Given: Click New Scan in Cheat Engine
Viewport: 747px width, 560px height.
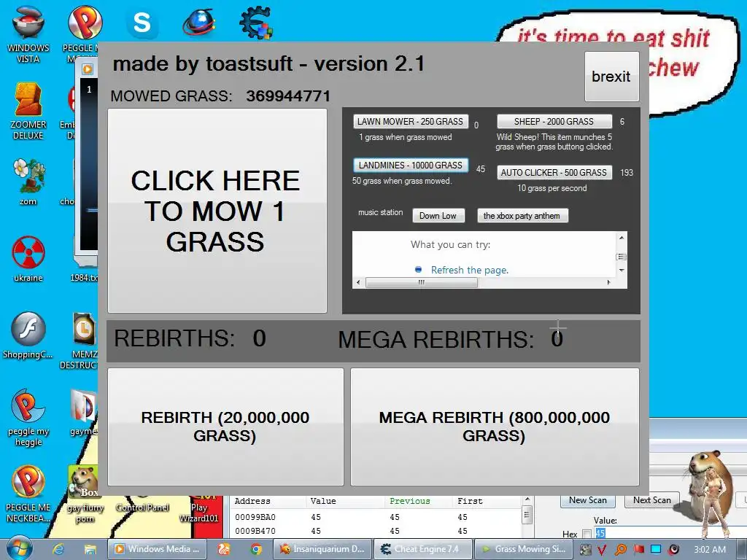Looking at the screenshot, I should coord(587,500).
